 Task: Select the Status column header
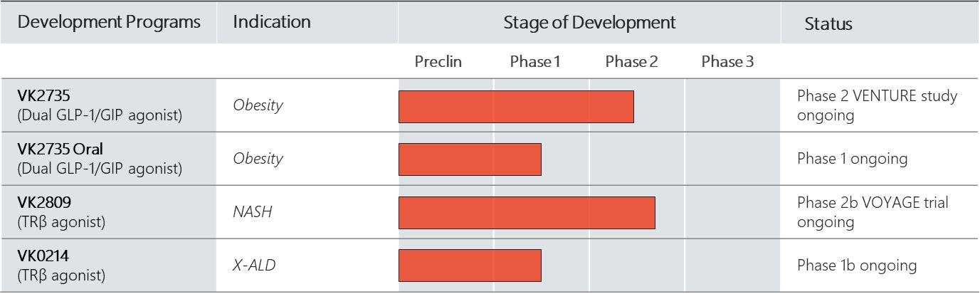(x=828, y=23)
